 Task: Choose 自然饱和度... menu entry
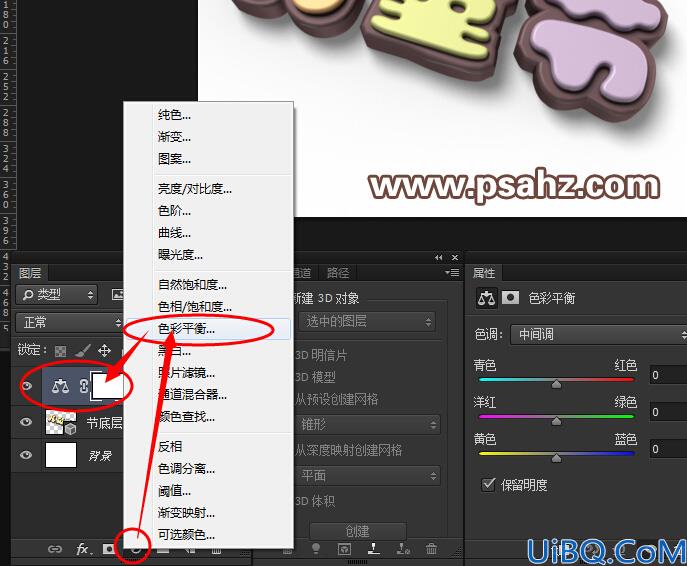[x=192, y=285]
